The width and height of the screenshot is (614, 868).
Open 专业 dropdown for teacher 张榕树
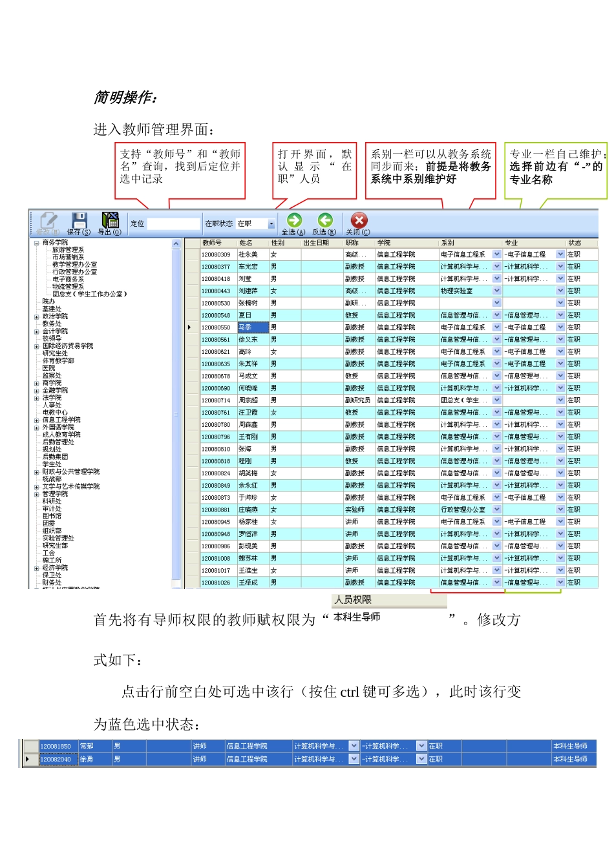tap(561, 303)
